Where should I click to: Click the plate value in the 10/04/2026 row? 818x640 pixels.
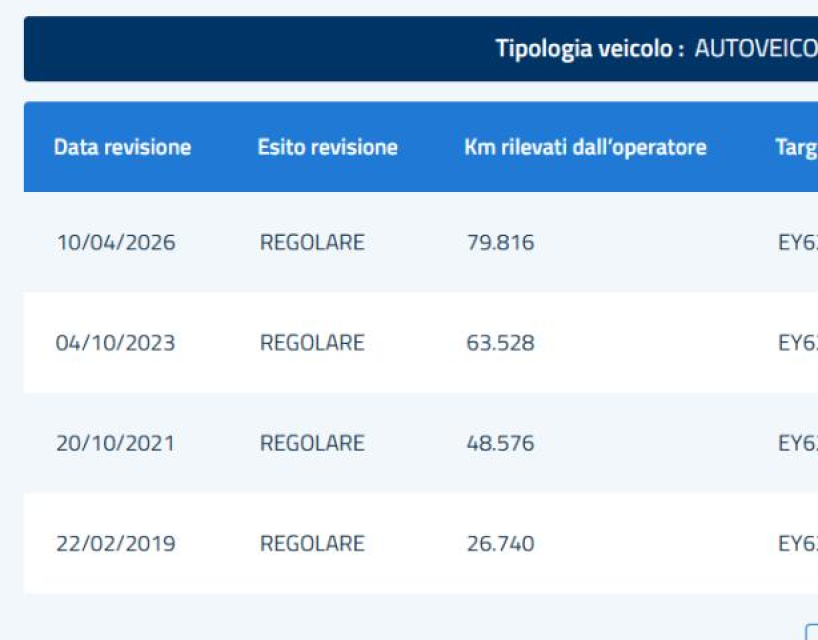pyautogui.click(x=798, y=242)
